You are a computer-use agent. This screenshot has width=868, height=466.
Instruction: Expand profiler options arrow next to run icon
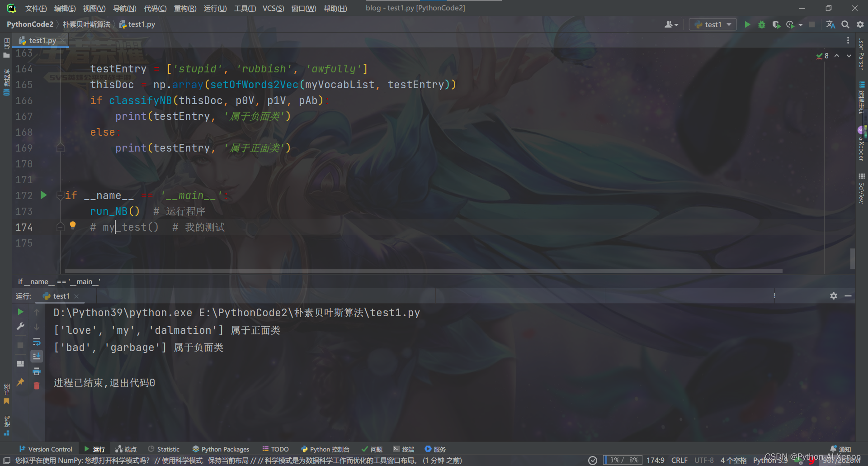(x=801, y=25)
